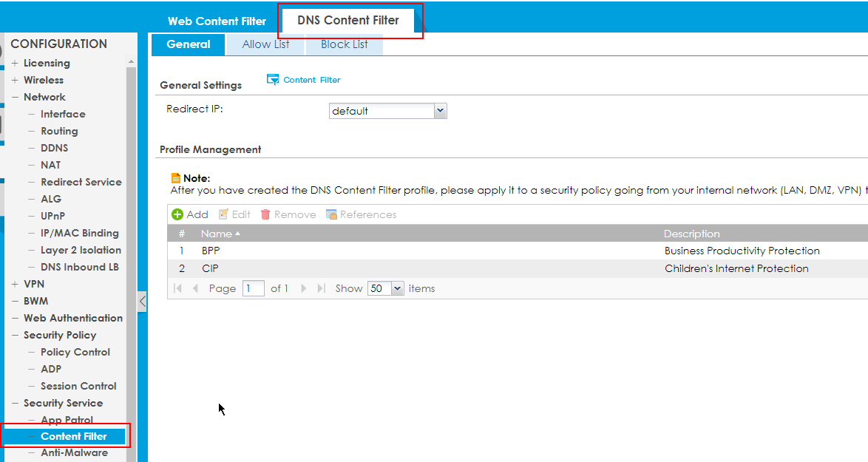Click the page number input field

coord(253,288)
